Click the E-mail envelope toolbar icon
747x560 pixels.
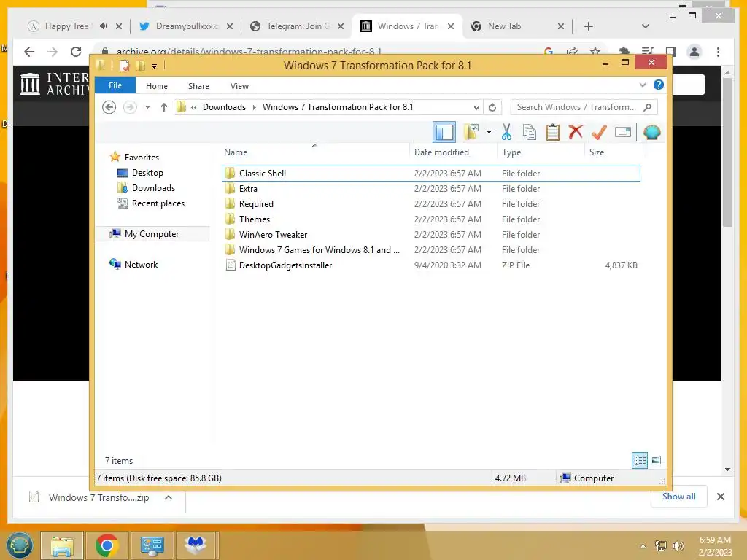point(623,132)
